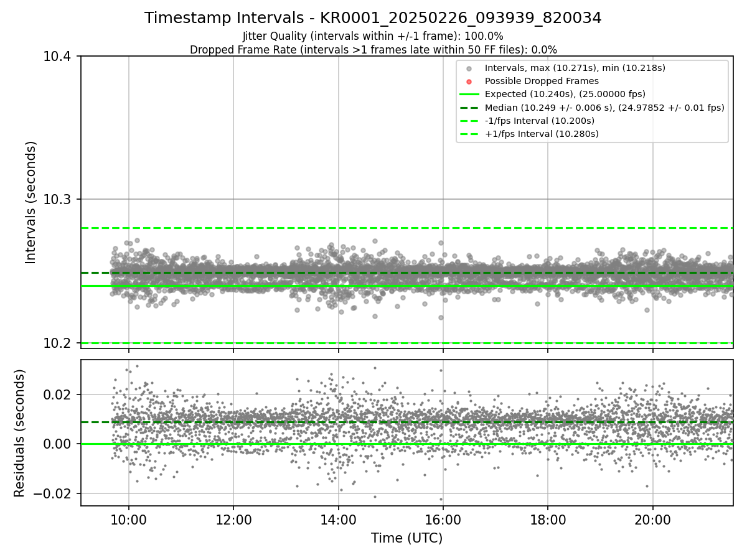The height and width of the screenshot is (560, 747).
Task: Click the 10:00 time tick label
Action: 129,519
